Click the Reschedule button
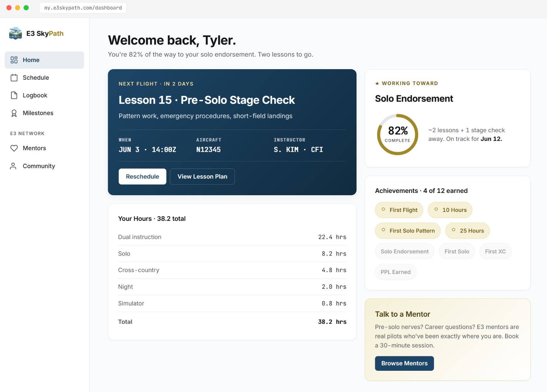The image size is (547, 392). point(143,177)
